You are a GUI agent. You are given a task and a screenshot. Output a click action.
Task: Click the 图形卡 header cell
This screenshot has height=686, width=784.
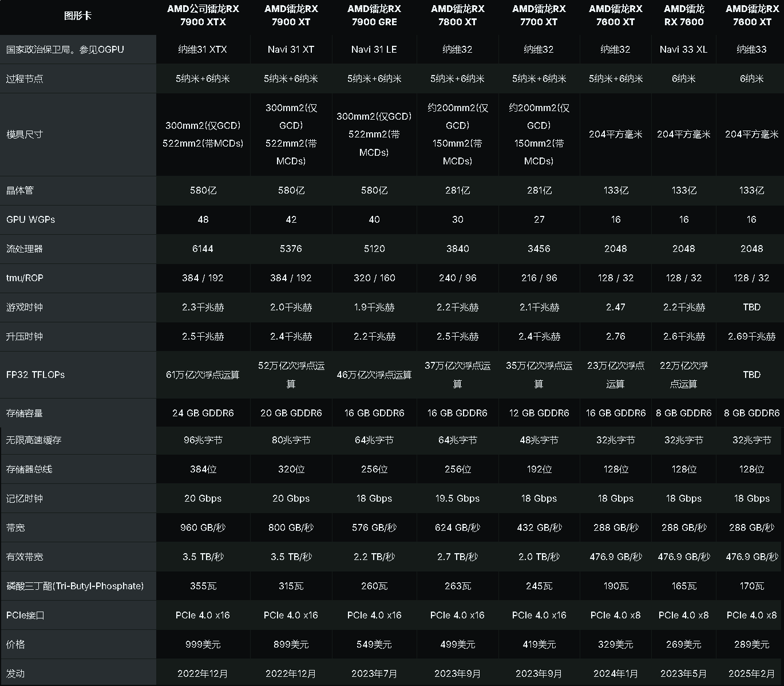pos(78,15)
